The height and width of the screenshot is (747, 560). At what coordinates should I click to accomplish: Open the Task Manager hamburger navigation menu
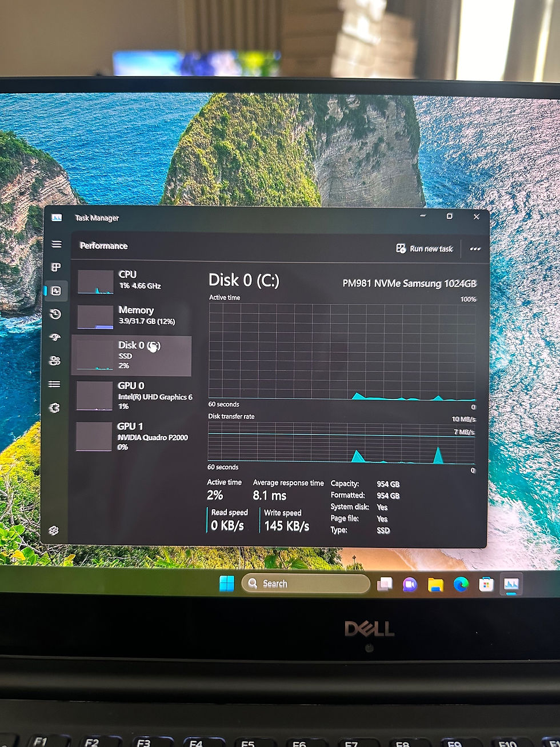56,244
